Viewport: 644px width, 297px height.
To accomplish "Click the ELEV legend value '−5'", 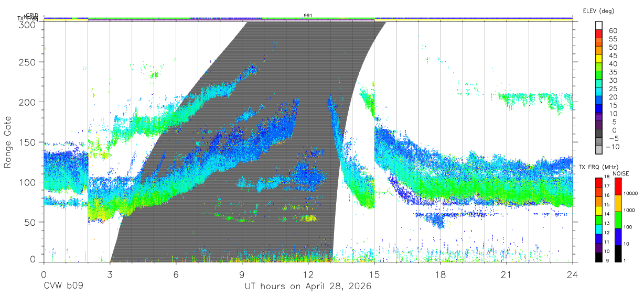I will (613, 139).
